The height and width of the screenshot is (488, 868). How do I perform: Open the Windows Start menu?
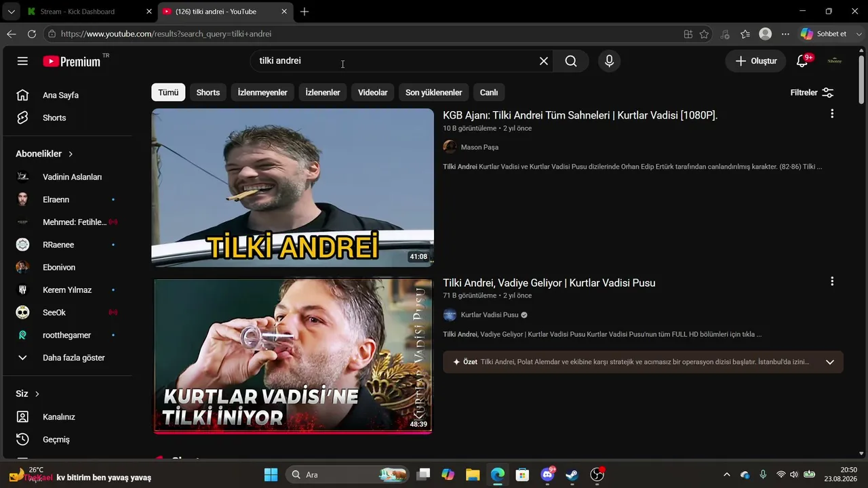271,474
